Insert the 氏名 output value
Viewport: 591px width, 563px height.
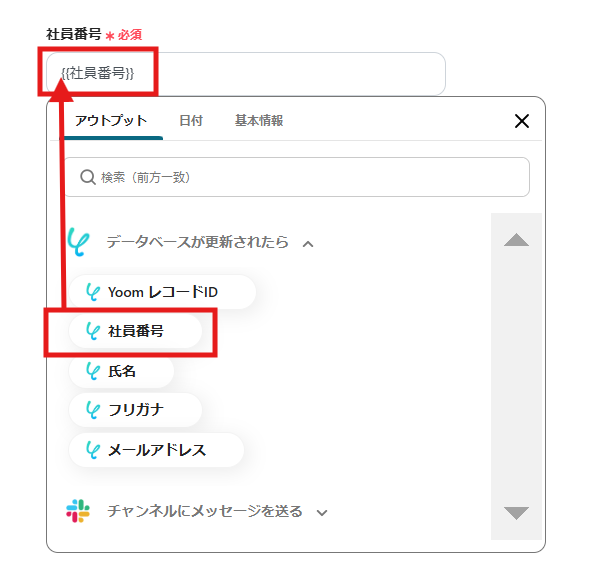(x=121, y=371)
